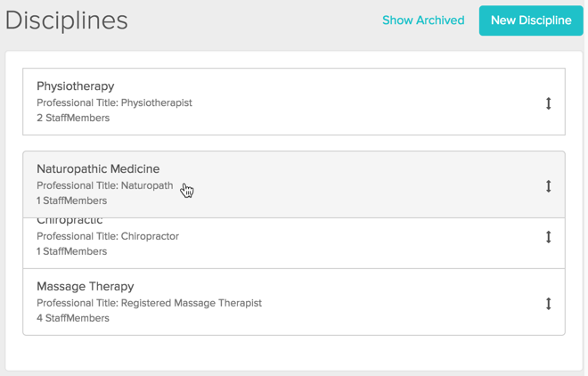Open the Naturopathic Medicine discipline title
The width and height of the screenshot is (588, 376).
point(98,169)
